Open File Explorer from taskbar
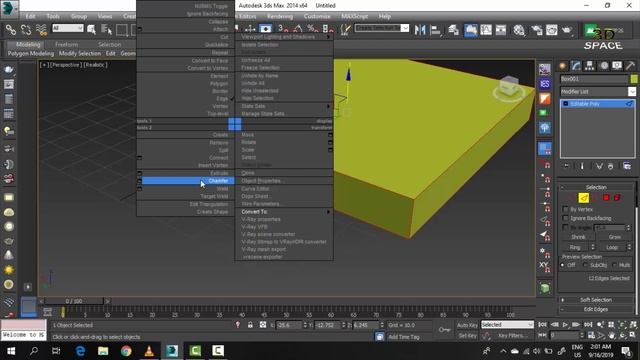 pyautogui.click(x=103, y=351)
